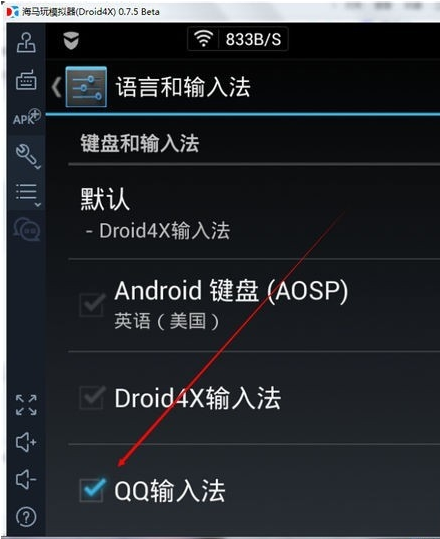440x539 pixels.
Task: Click the APK install icon
Action: [27, 117]
